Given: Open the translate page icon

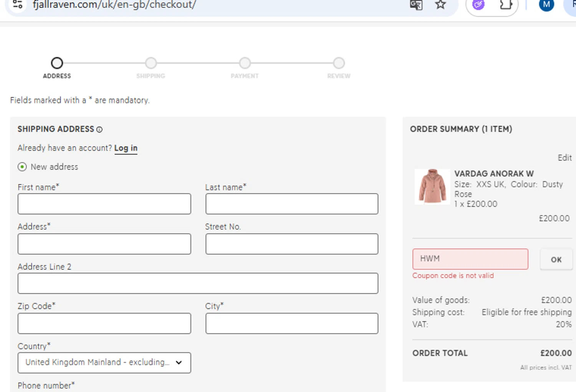Looking at the screenshot, I should [x=416, y=5].
